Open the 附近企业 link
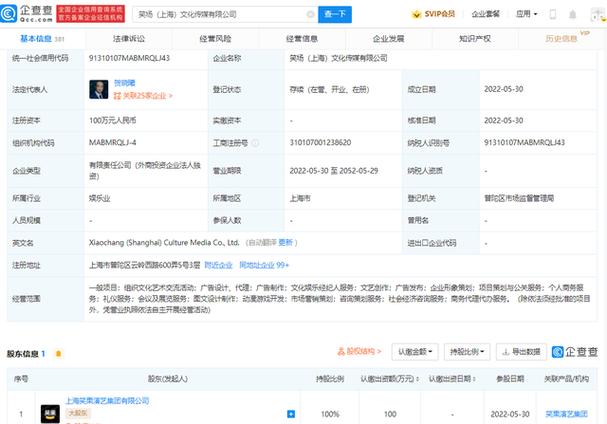The image size is (607, 424). click(x=218, y=265)
